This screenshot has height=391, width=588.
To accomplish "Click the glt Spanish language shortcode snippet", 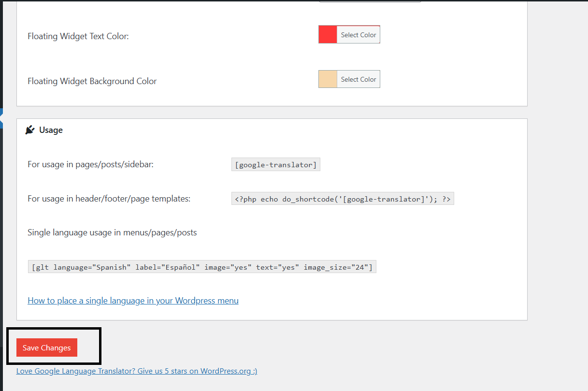I will pyautogui.click(x=202, y=267).
